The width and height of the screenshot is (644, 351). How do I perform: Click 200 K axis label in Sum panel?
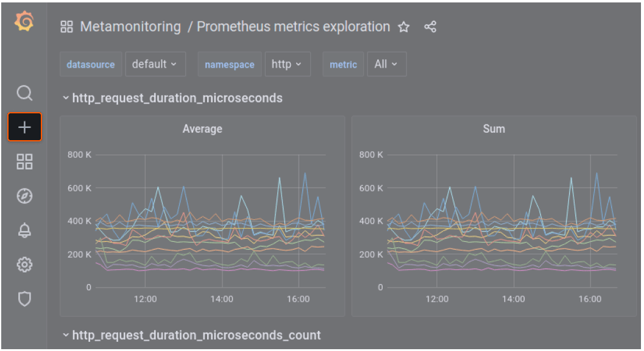(371, 254)
